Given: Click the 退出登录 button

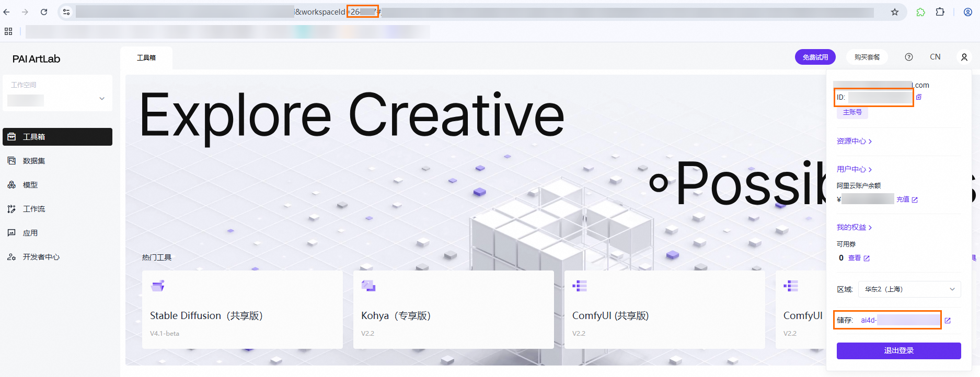Looking at the screenshot, I should click(898, 350).
